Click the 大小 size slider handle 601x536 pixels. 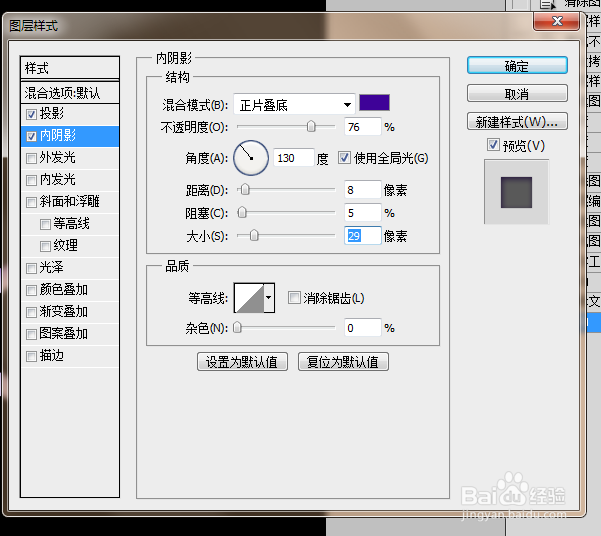click(x=254, y=235)
